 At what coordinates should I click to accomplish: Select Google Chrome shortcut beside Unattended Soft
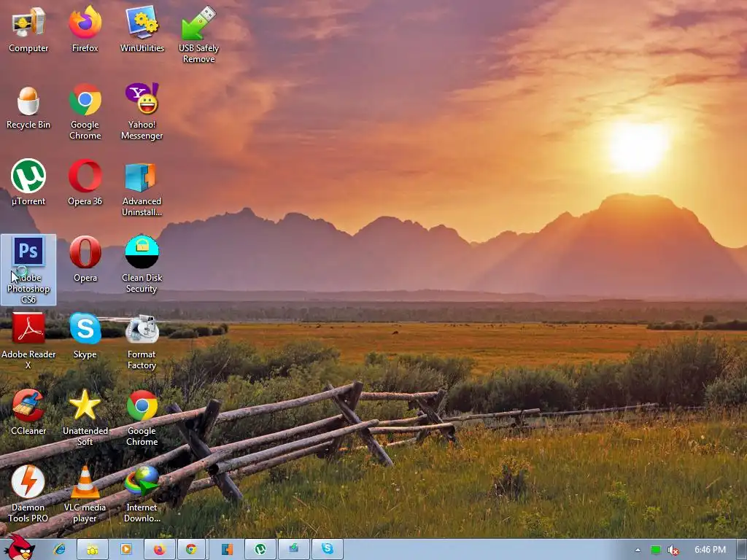tap(142, 418)
